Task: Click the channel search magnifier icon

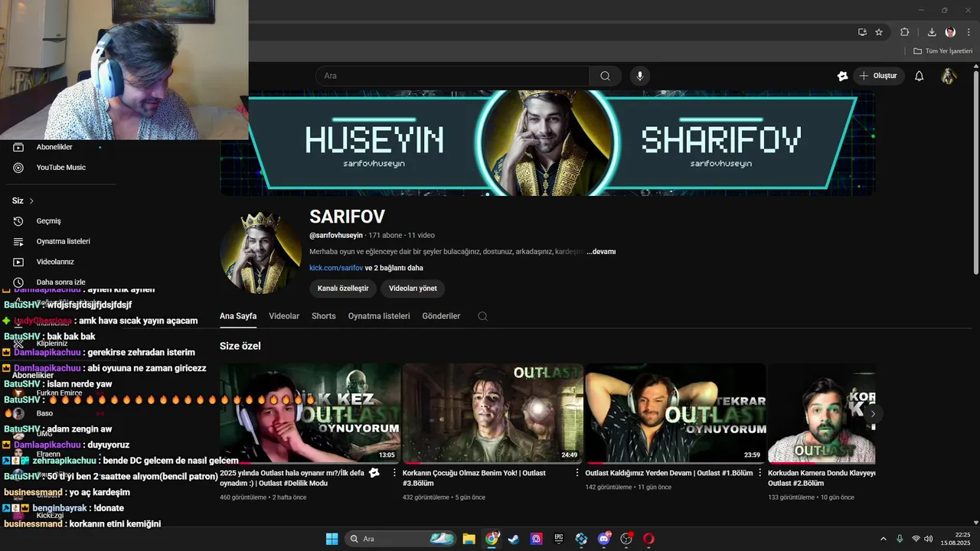Action: coord(482,316)
